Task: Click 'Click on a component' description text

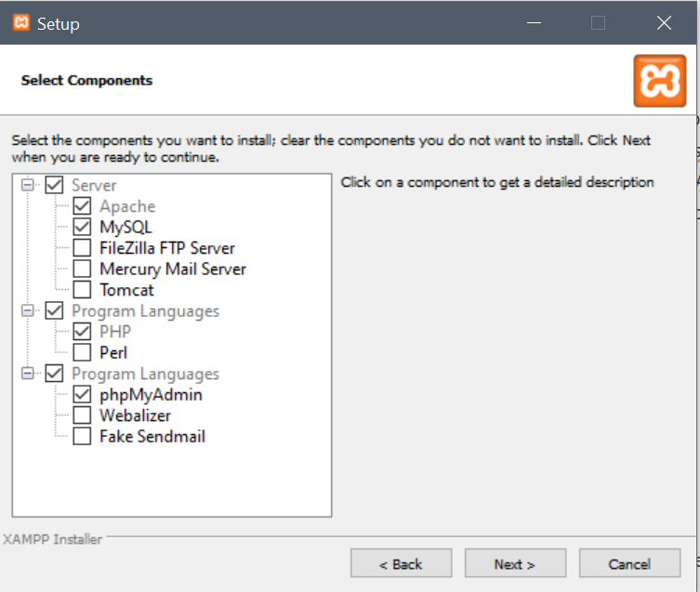Action: click(496, 182)
